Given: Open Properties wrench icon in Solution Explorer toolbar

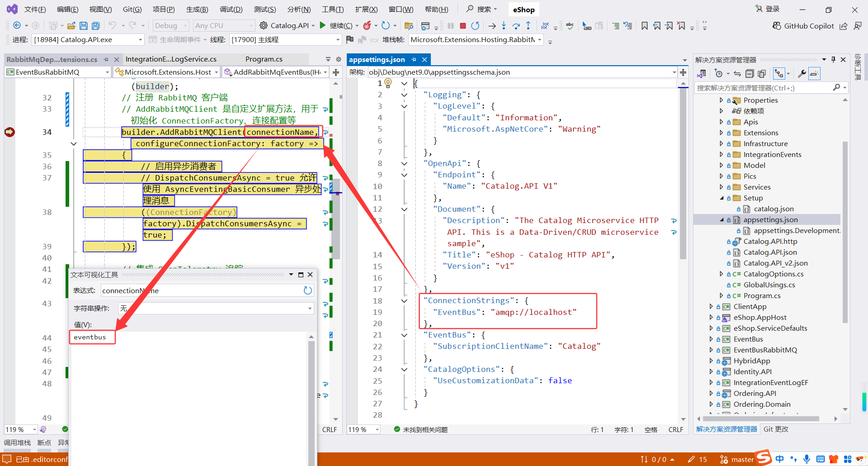Looking at the screenshot, I should point(802,73).
